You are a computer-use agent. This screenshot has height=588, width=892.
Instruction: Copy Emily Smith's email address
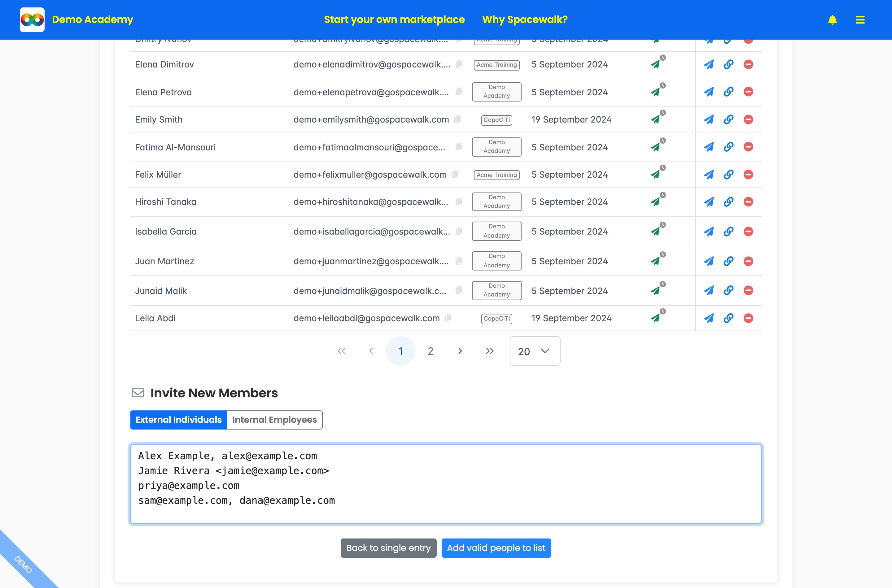coord(457,119)
